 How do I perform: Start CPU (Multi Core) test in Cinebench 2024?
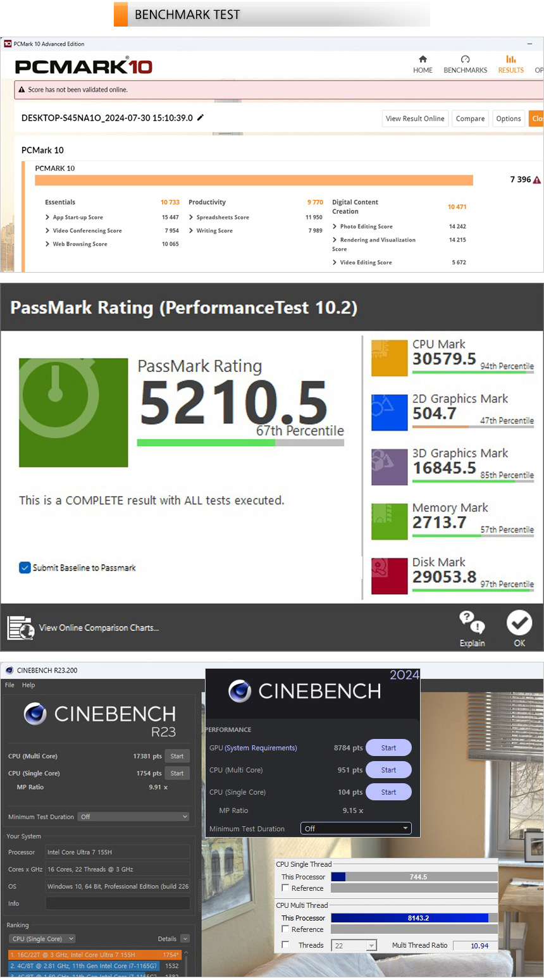(388, 770)
